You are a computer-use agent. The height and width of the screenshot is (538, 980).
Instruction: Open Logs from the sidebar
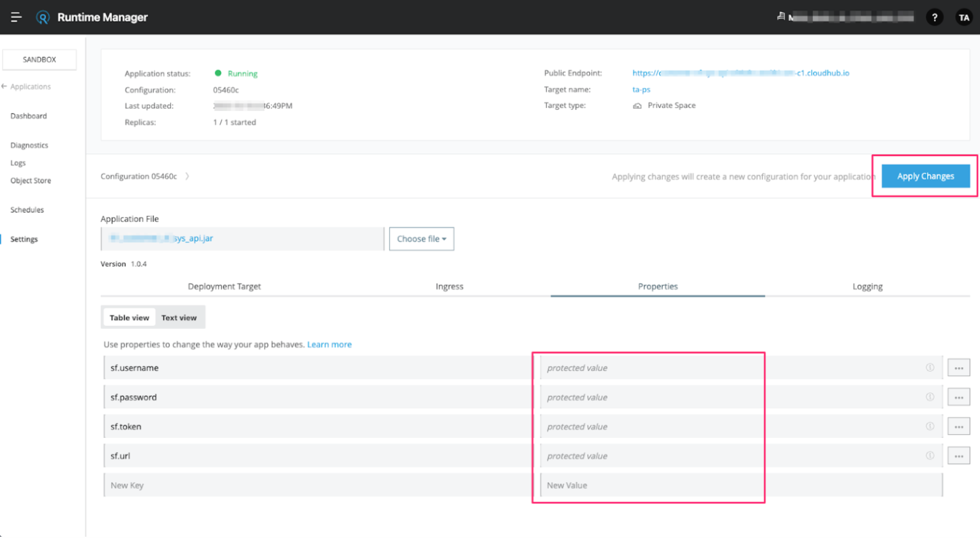point(18,163)
